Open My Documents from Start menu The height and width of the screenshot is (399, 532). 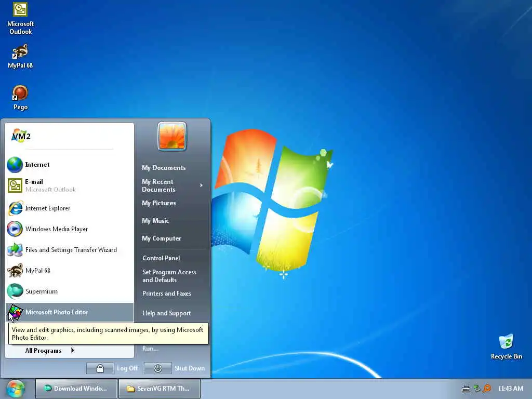click(164, 168)
